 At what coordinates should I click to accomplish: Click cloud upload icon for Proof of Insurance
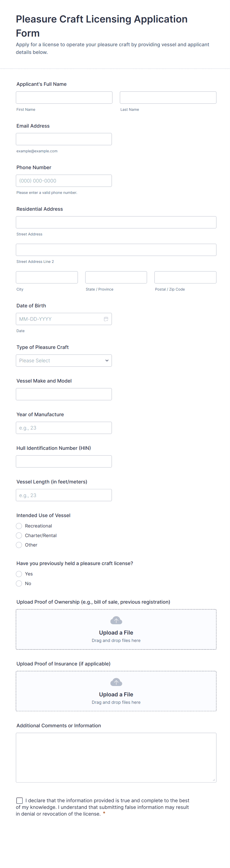coord(116,682)
